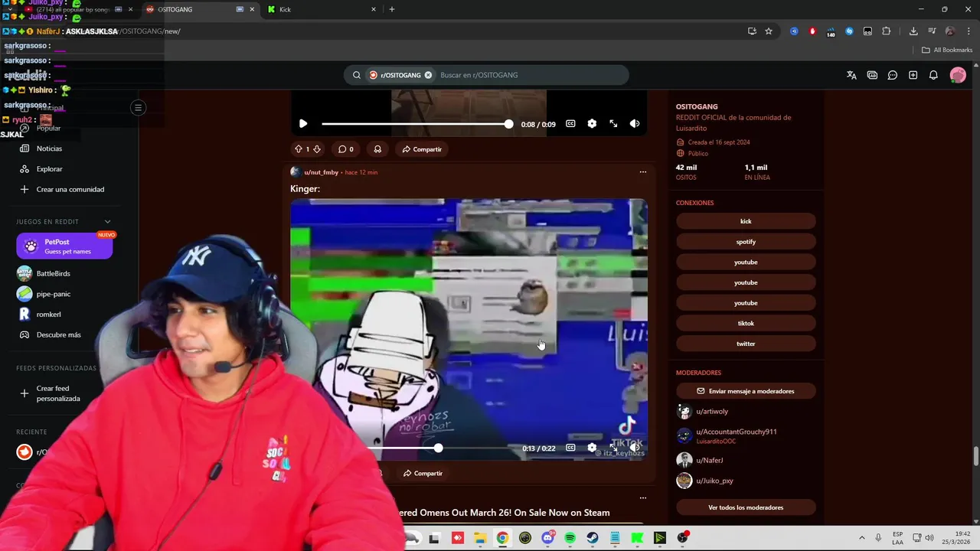Open moderator u/artiwoly profile
Screen dimensions: 980x551
(712, 412)
